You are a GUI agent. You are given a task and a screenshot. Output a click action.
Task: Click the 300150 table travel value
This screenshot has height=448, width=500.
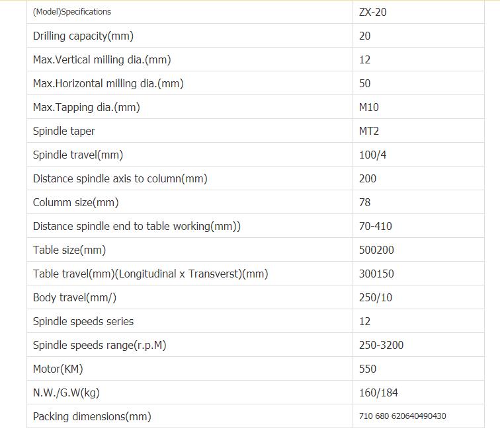(x=376, y=274)
